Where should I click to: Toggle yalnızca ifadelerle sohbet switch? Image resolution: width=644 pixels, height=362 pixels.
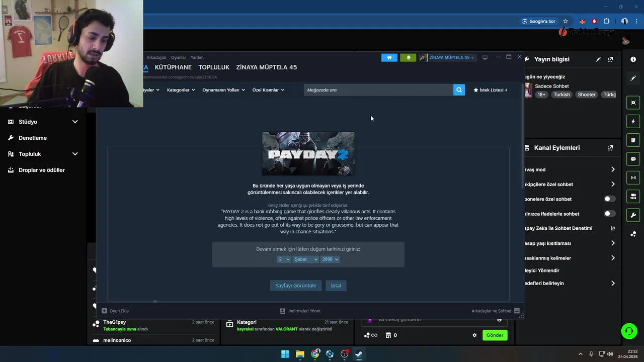click(x=609, y=214)
